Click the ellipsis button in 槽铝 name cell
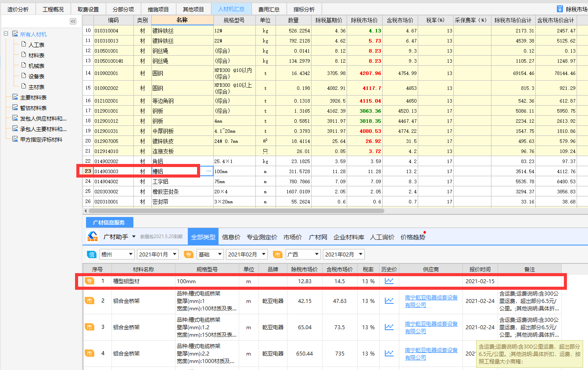The image size is (588, 370). pyautogui.click(x=208, y=171)
